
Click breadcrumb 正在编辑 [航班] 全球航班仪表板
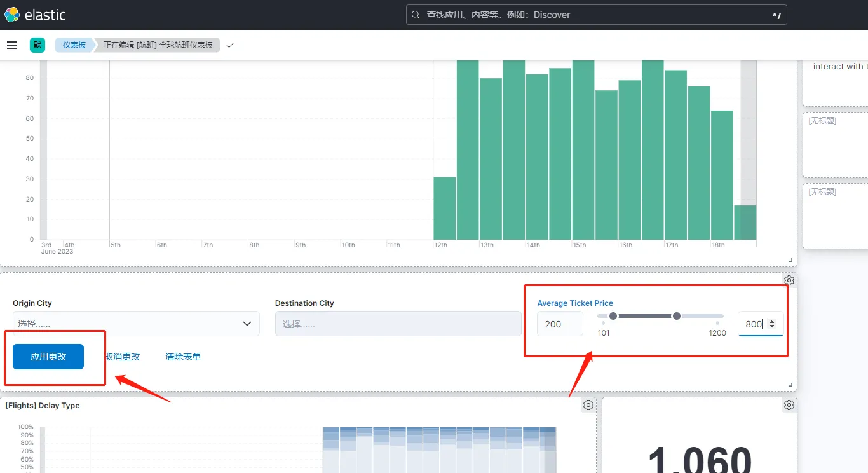(x=158, y=45)
